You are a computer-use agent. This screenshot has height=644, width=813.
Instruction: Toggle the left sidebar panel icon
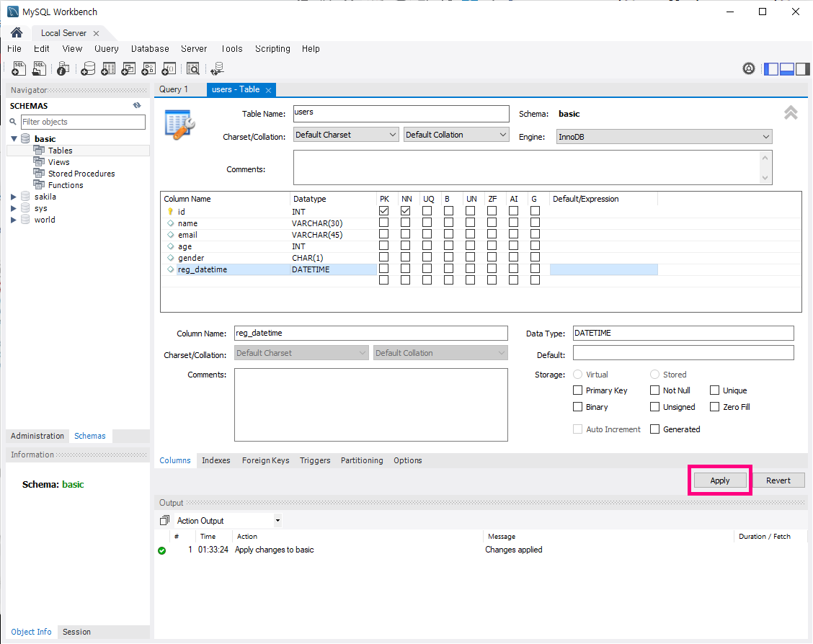[x=771, y=68]
